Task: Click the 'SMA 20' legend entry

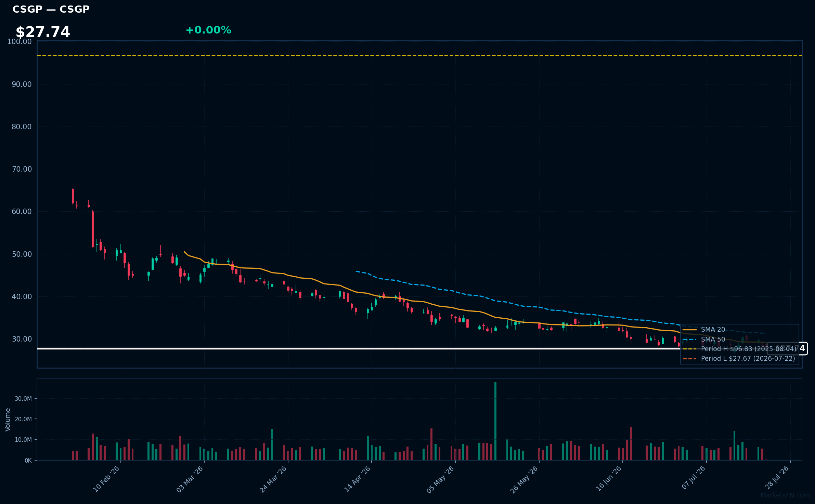Action: click(713, 330)
